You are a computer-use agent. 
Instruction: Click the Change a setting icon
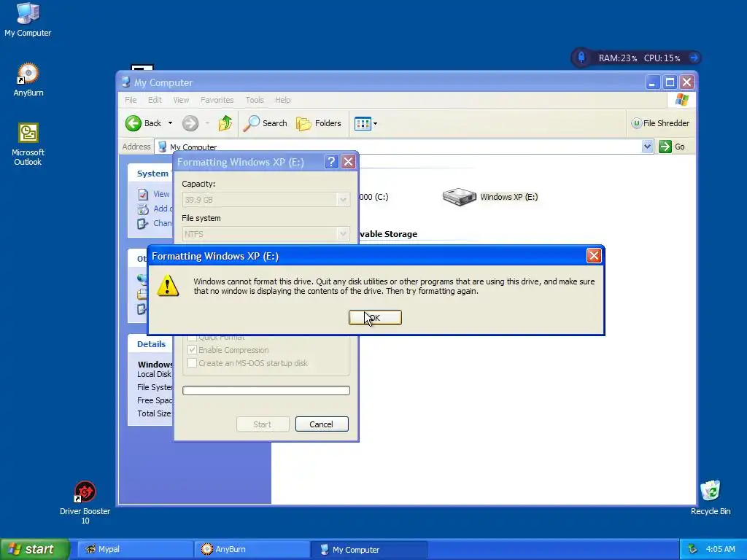tap(143, 223)
